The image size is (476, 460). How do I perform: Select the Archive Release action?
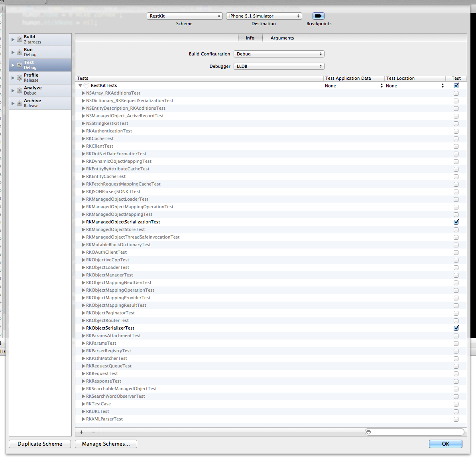(40, 103)
